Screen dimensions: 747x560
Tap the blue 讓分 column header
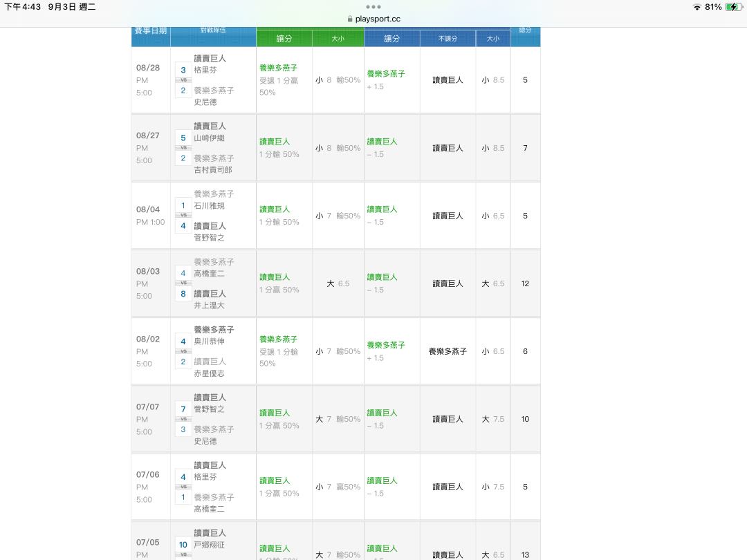point(392,39)
